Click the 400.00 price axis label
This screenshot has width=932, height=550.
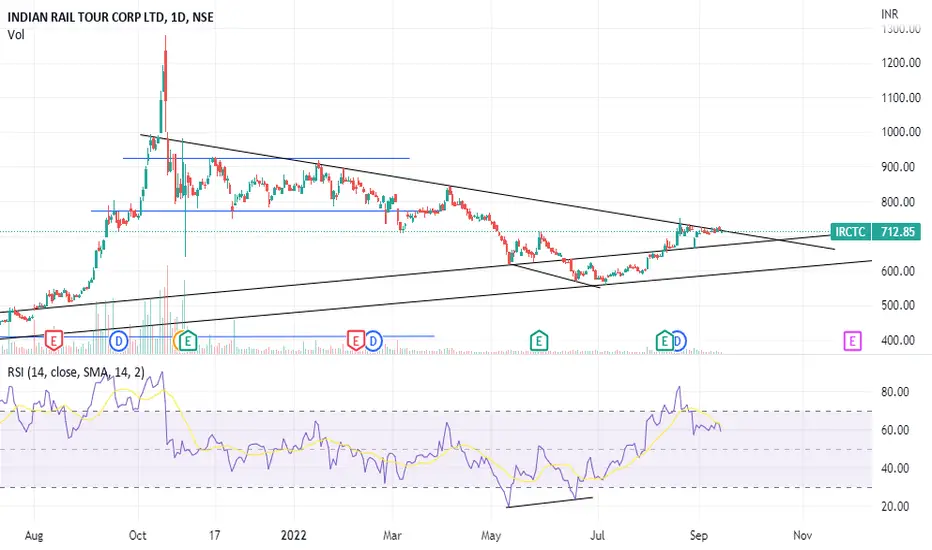tap(898, 341)
